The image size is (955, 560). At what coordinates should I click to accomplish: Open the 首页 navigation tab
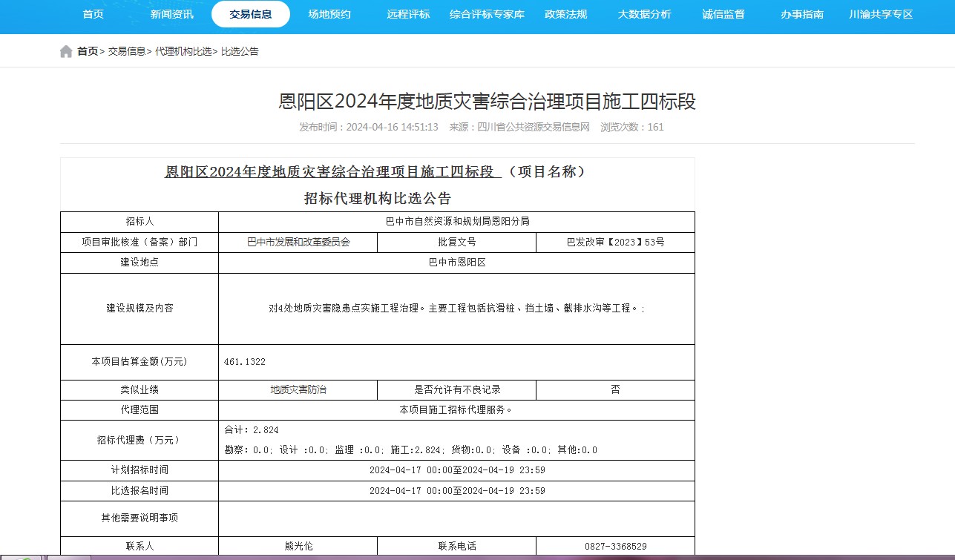click(x=93, y=14)
